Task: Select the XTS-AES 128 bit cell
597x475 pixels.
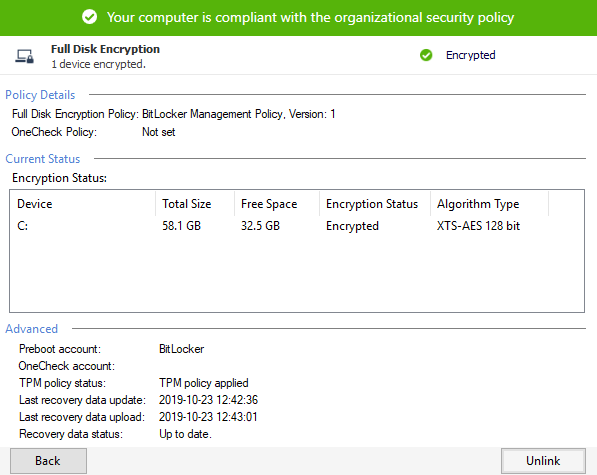Action: 478,226
